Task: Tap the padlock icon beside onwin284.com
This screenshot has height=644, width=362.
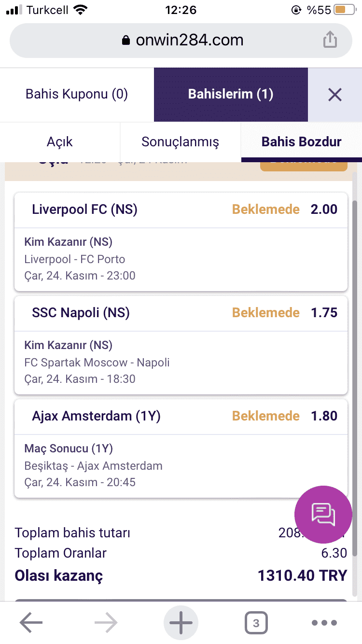Action: tap(126, 40)
